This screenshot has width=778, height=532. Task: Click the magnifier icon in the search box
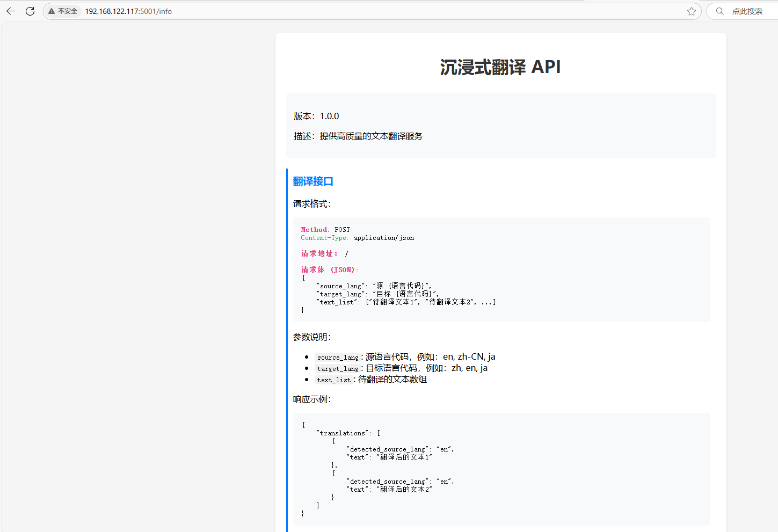pyautogui.click(x=719, y=11)
